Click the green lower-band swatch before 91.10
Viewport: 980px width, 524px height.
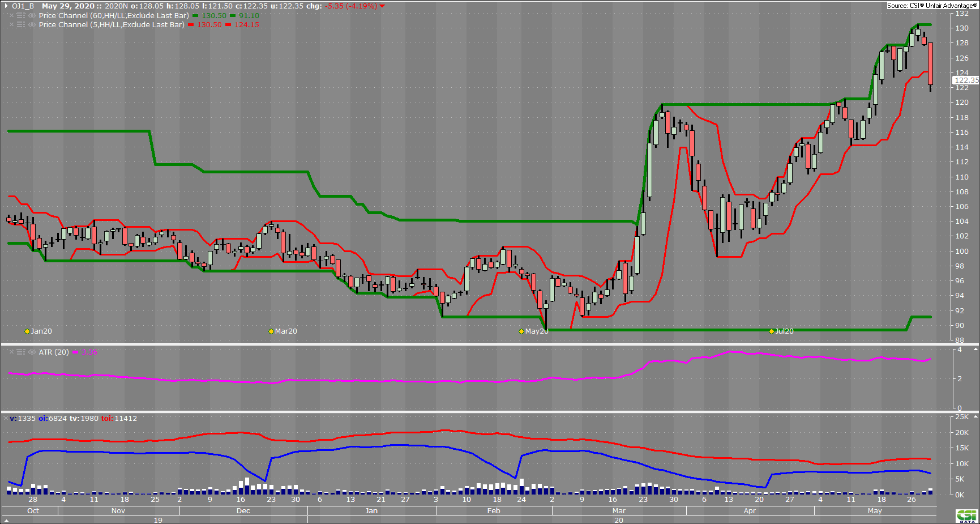tap(233, 16)
